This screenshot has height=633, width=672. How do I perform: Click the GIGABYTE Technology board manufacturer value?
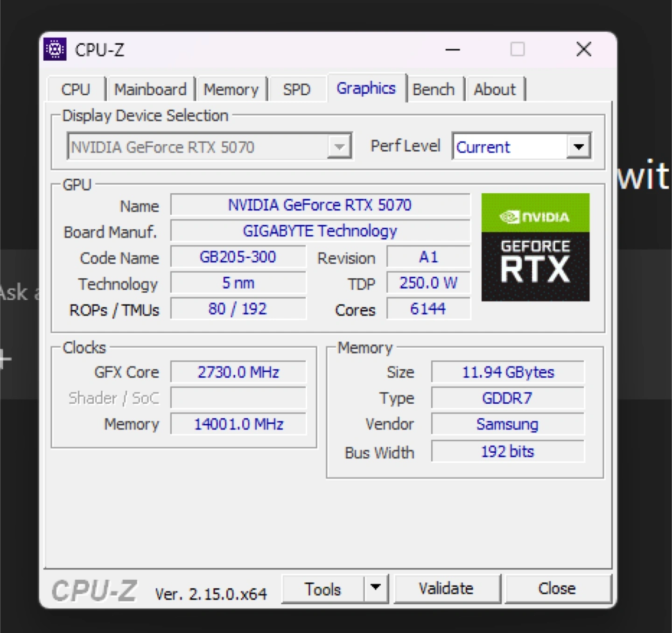320,231
